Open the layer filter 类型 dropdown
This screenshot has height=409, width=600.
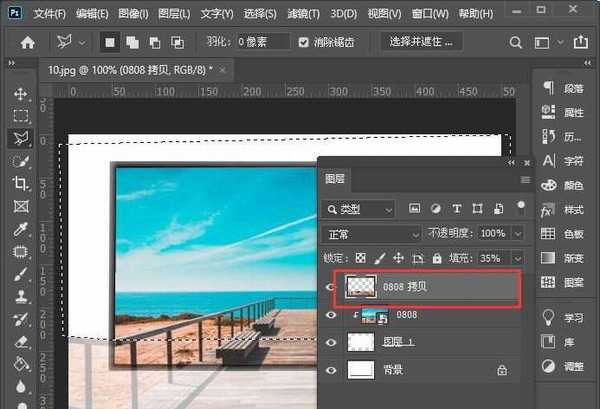coord(360,209)
